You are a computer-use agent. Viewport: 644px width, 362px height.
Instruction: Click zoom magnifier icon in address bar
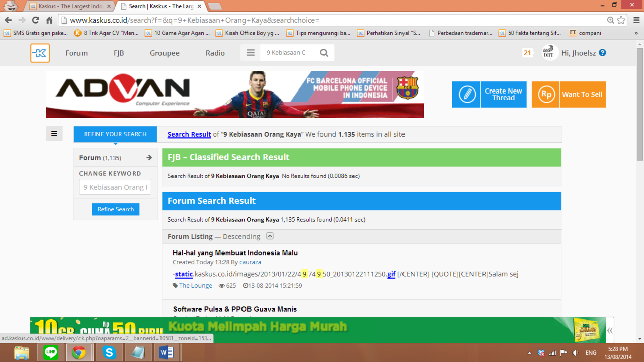tap(610, 20)
